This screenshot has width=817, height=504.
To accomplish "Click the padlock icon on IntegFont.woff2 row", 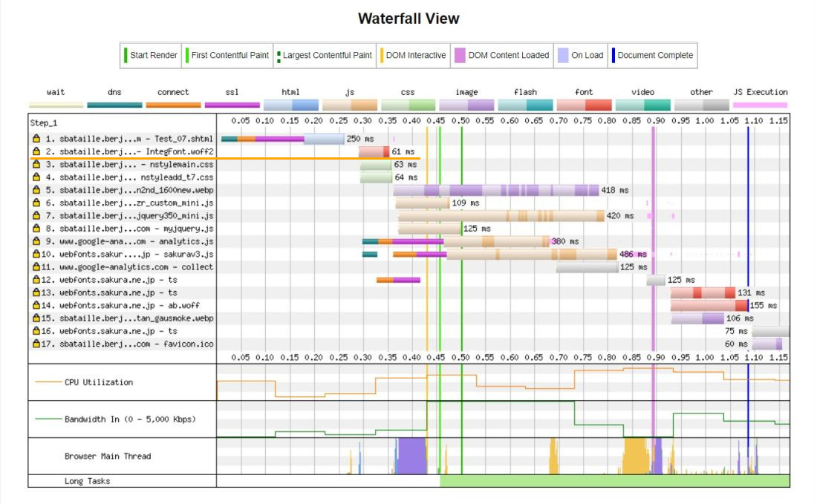I will coord(36,151).
